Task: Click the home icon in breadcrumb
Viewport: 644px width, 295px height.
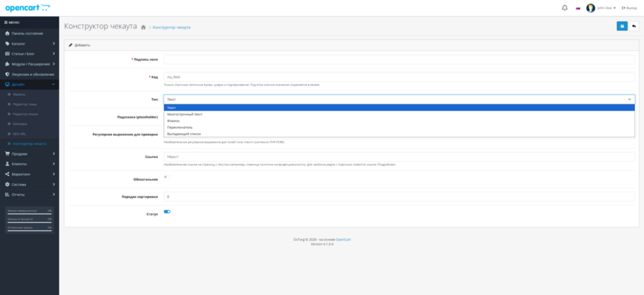Action: pos(144,27)
